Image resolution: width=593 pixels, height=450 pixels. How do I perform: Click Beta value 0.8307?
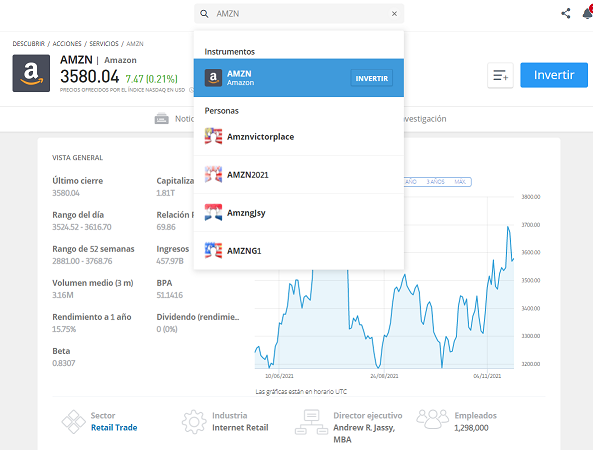coord(64,363)
